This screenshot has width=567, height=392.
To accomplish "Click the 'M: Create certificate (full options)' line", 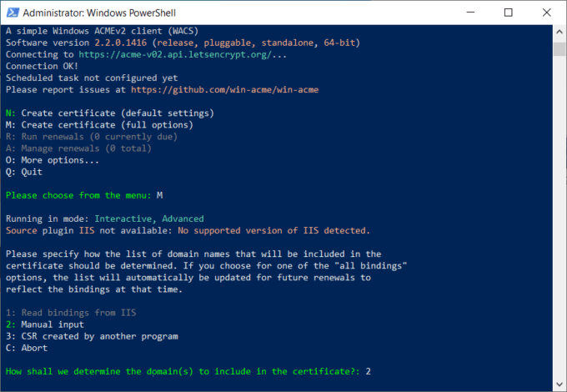I will click(99, 125).
